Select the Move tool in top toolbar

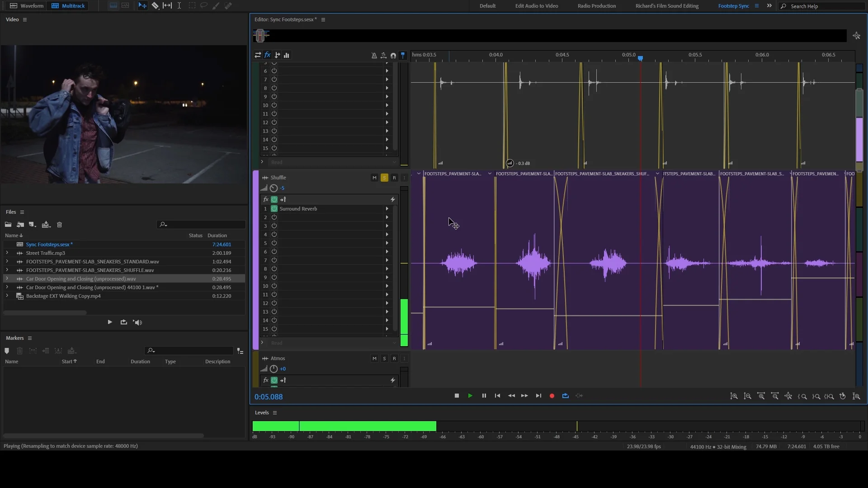[142, 6]
